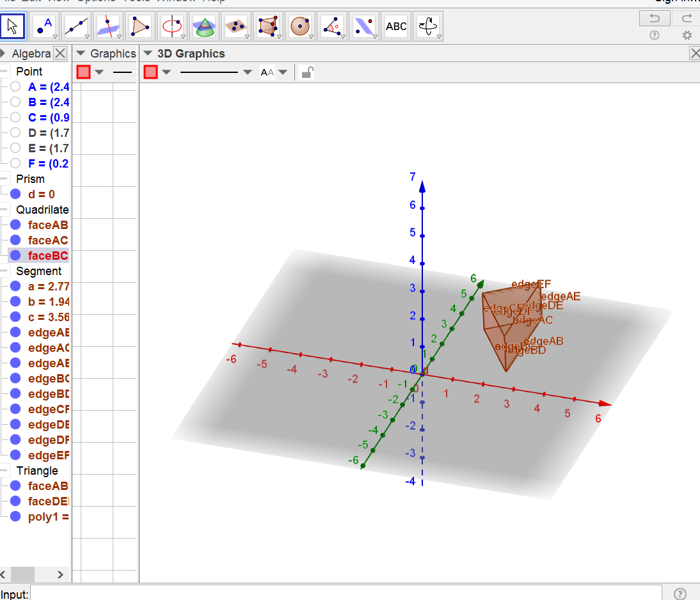Select the Move arrow tool
This screenshot has width=700, height=600.
(x=12, y=26)
